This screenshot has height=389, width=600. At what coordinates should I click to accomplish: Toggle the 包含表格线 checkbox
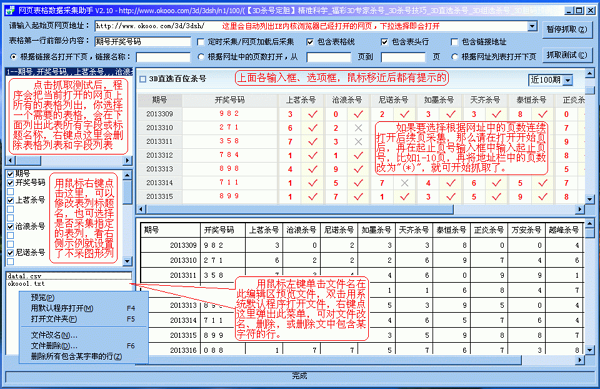[310, 42]
